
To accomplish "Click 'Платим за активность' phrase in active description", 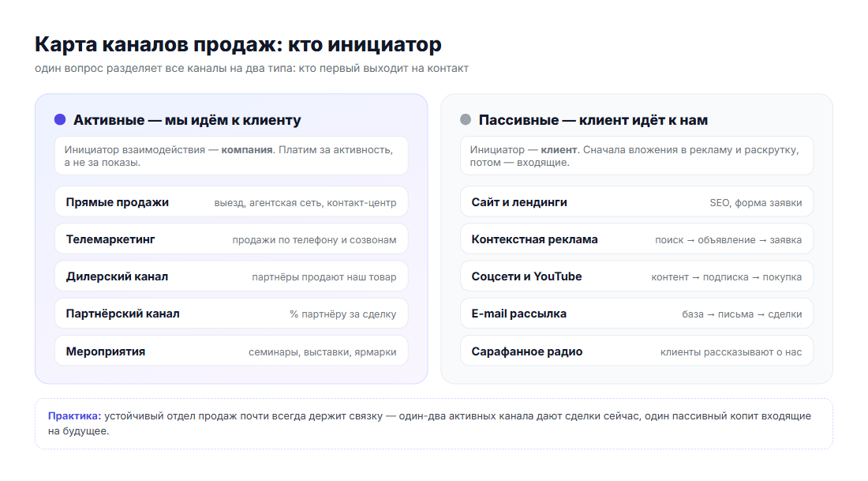I will 335,149.
